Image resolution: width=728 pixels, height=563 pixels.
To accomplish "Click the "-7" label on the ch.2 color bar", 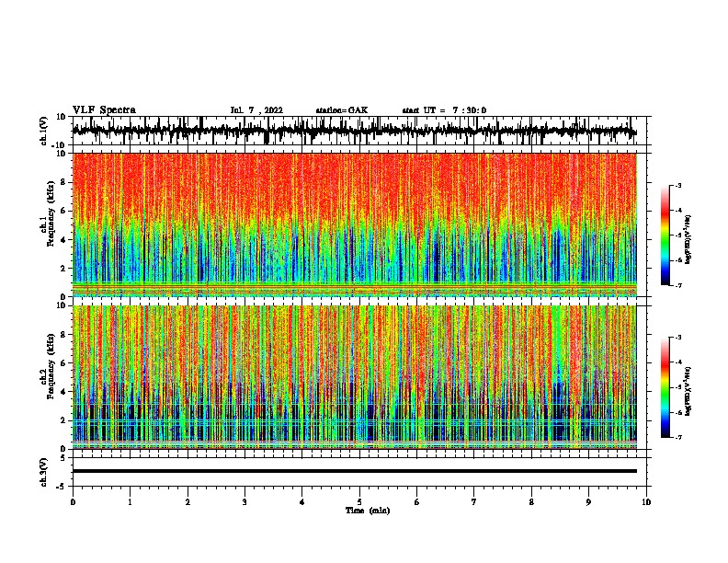I will click(677, 438).
